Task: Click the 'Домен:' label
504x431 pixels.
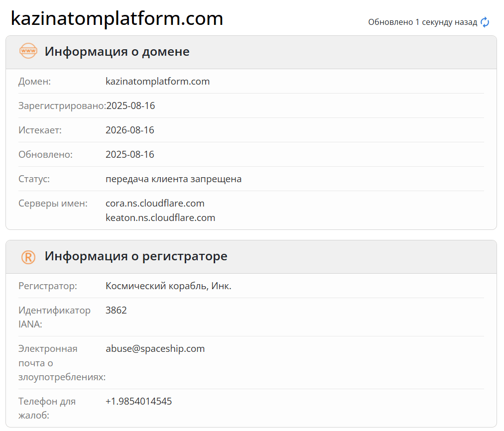Action: 34,81
